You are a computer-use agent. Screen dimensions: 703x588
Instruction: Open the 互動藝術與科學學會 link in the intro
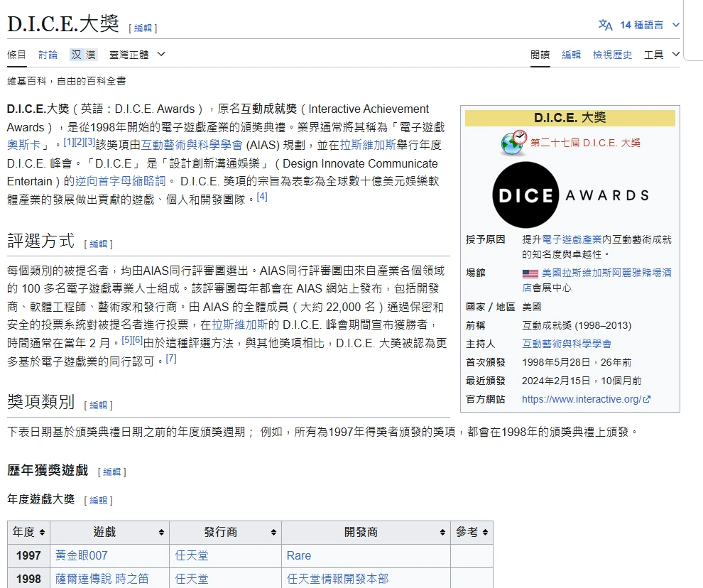coord(192,145)
